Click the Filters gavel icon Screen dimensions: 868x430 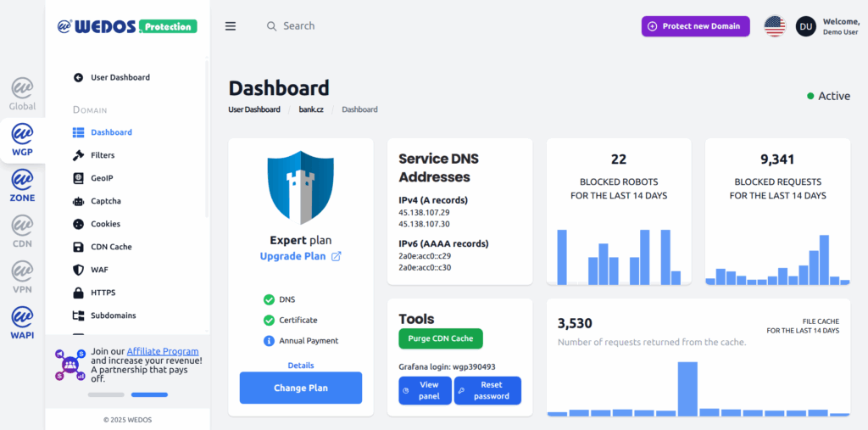pyautogui.click(x=78, y=155)
